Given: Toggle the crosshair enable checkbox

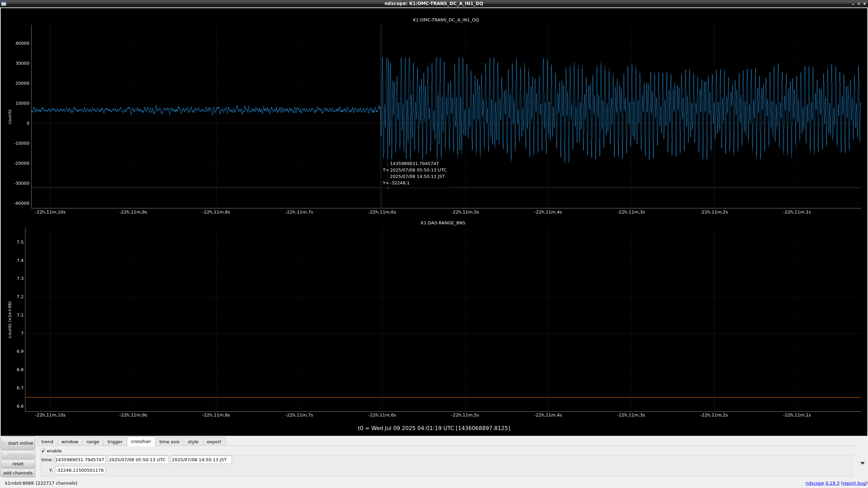Looking at the screenshot, I should (x=43, y=451).
